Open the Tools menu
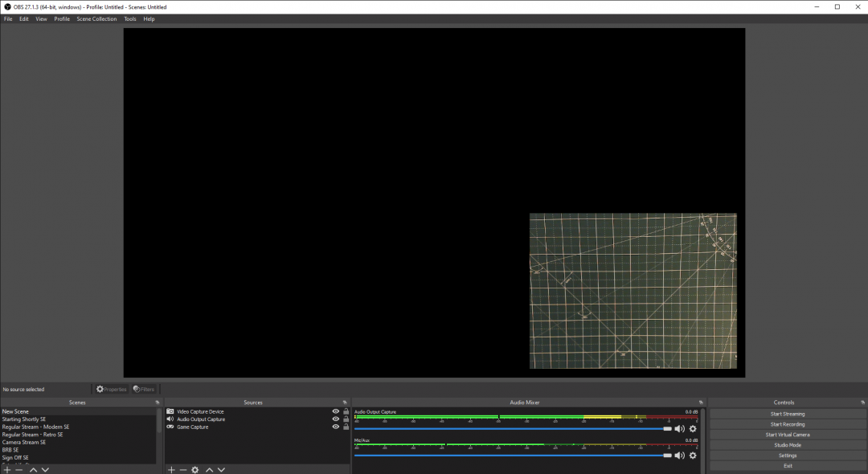 click(129, 18)
